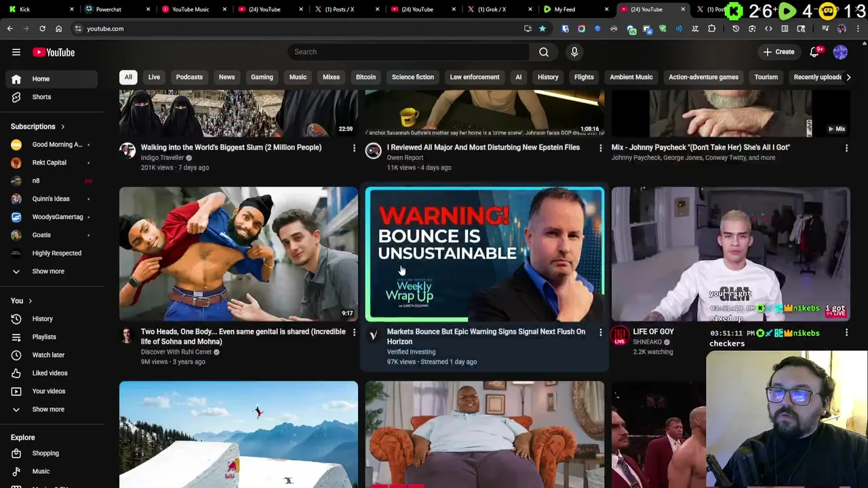
Task: Open Quinn's Ideas subscription channel
Action: [x=52, y=199]
